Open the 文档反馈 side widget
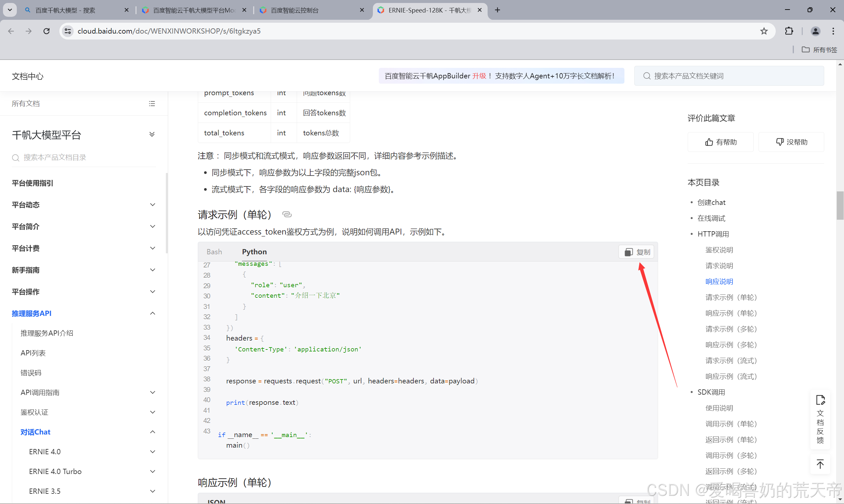The width and height of the screenshot is (844, 504). tap(820, 420)
